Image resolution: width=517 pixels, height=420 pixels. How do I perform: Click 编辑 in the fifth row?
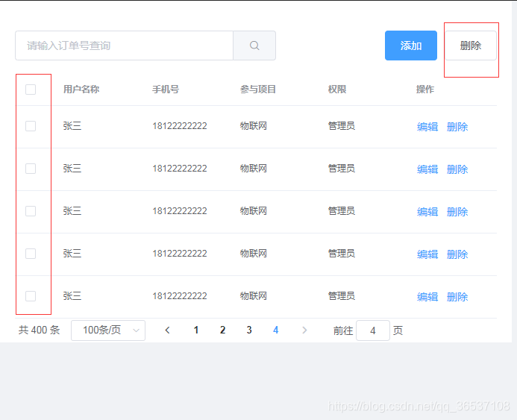pyautogui.click(x=427, y=297)
